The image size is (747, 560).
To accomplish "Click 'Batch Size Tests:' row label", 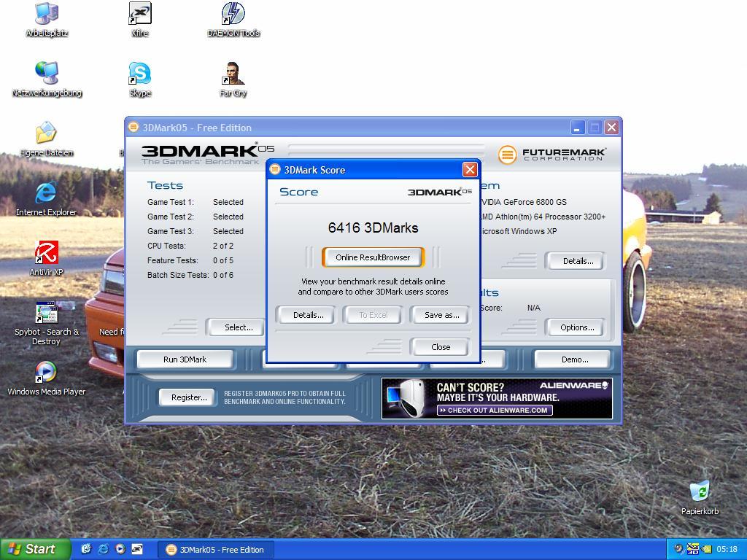I will click(178, 275).
